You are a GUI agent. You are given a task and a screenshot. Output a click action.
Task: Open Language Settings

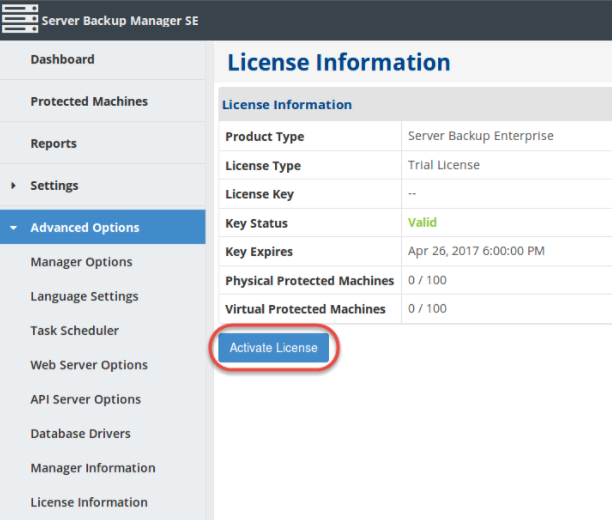point(84,296)
